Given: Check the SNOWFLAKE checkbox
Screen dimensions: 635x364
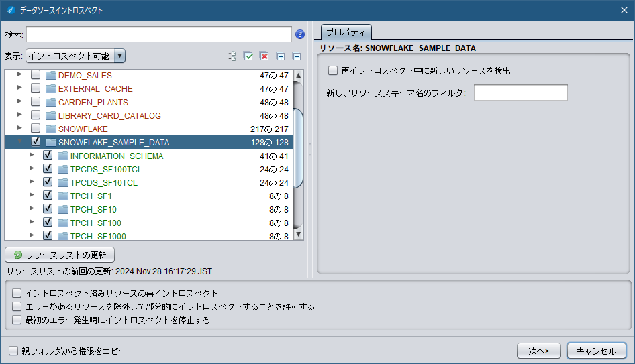Looking at the screenshot, I should (x=36, y=128).
